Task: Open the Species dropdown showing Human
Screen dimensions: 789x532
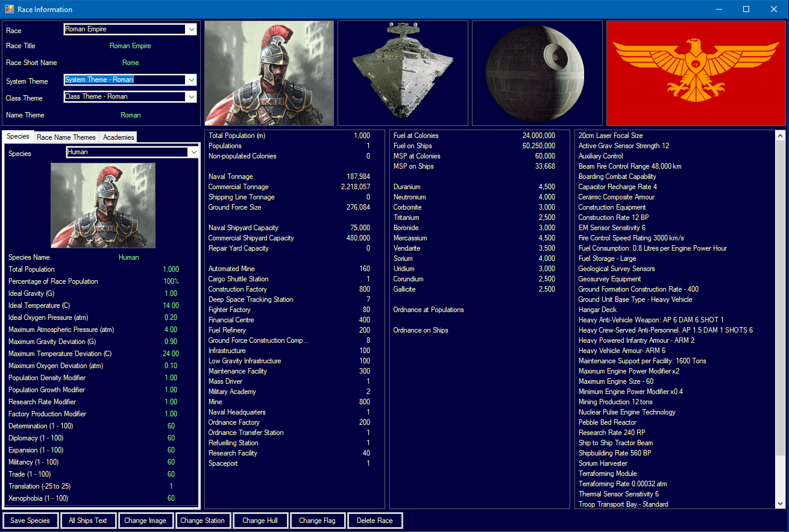Action: click(133, 152)
